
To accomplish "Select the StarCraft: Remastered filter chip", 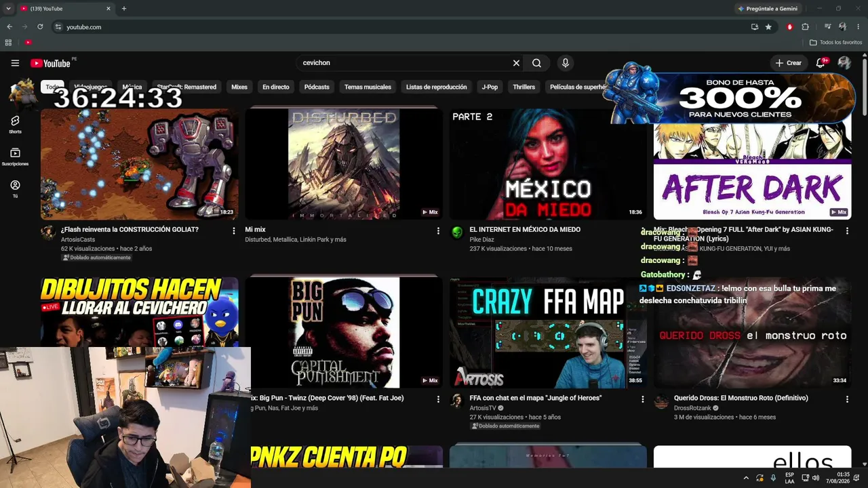I will (x=186, y=87).
